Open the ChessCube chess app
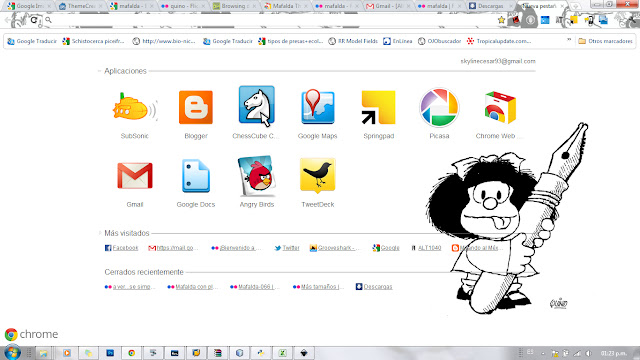This screenshot has width=640, height=360. (x=256, y=106)
